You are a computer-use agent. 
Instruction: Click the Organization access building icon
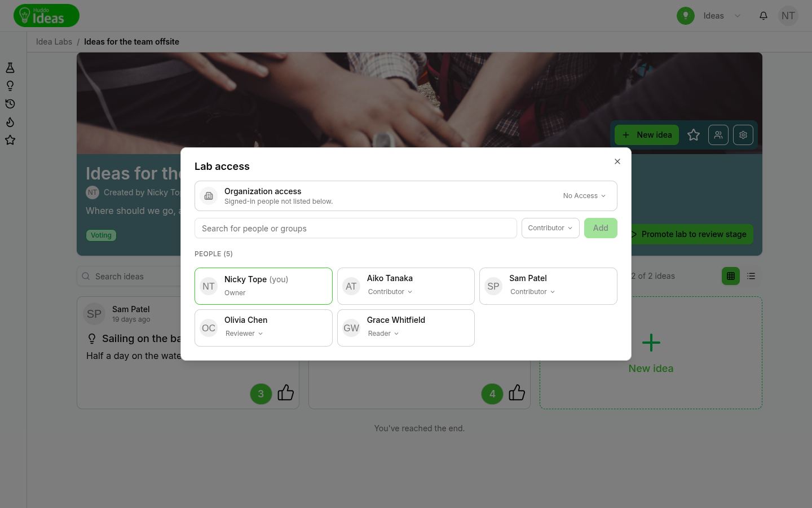click(209, 196)
